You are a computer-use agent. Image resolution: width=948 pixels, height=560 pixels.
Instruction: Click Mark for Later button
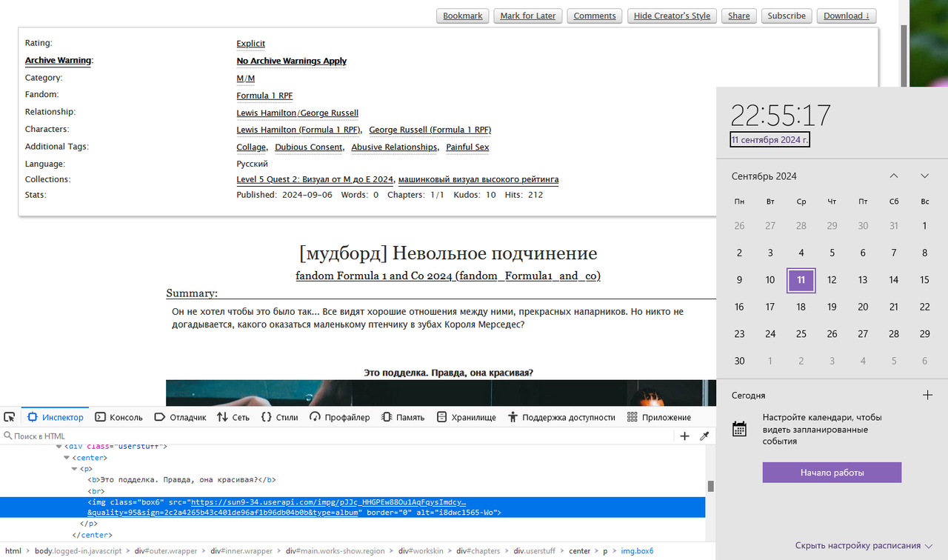528,16
